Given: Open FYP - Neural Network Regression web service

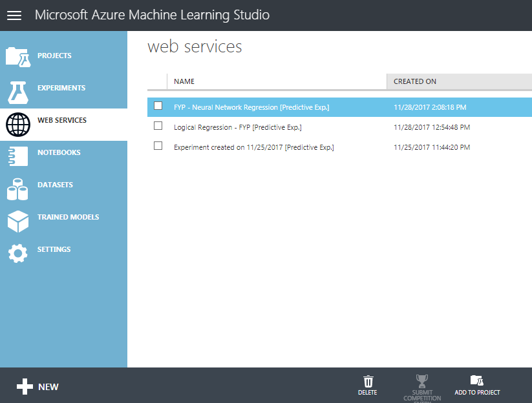Looking at the screenshot, I should point(251,107).
